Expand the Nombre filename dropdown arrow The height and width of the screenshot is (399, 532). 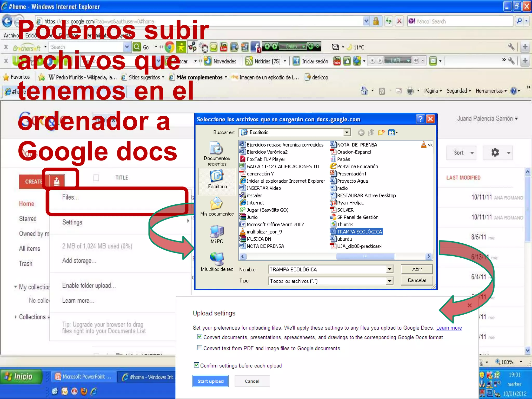pos(390,269)
